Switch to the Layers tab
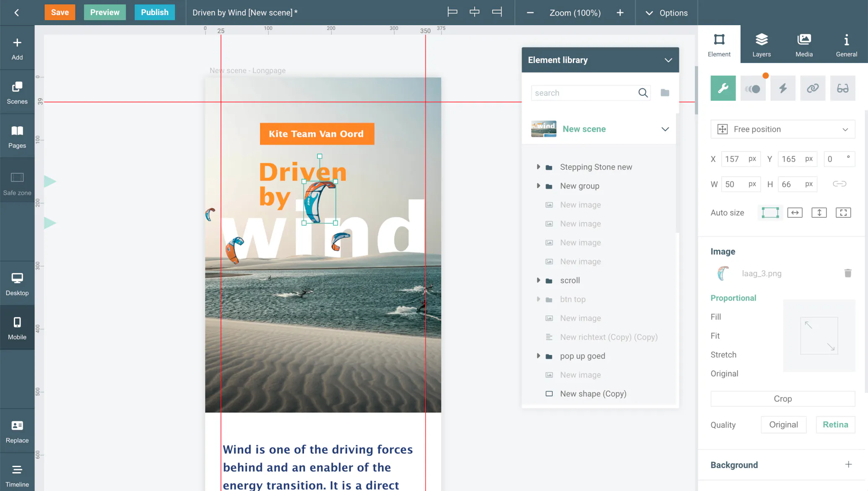This screenshot has height=491, width=868. [x=761, y=44]
